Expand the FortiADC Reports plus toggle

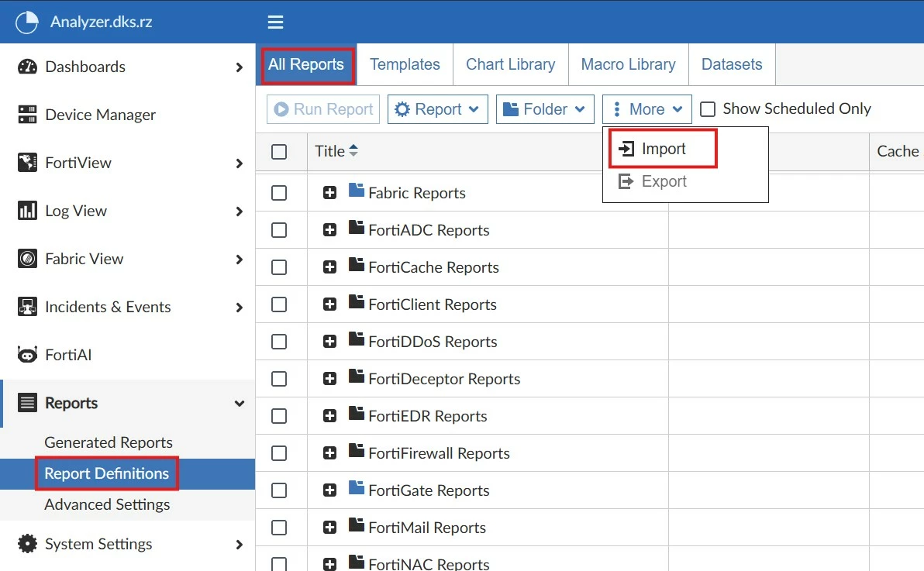pos(329,230)
